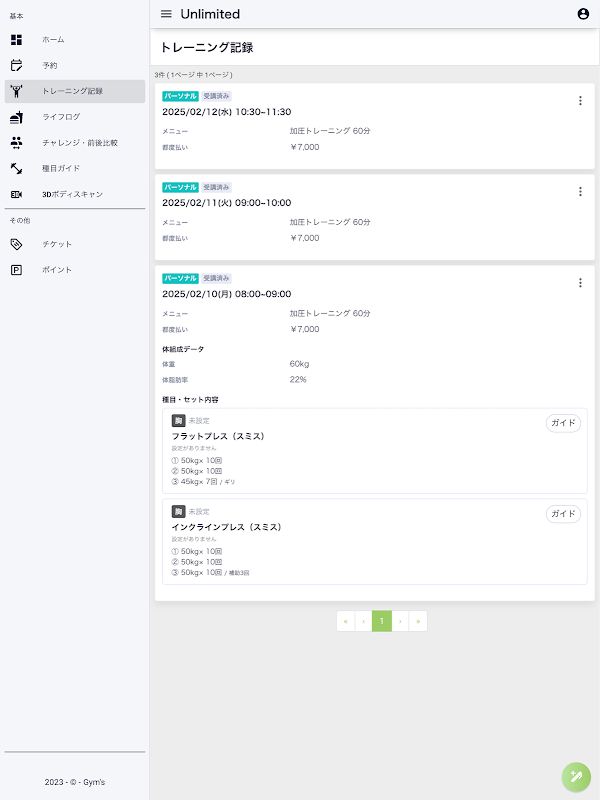Open the user account profile icon
600x800 pixels.
(x=584, y=14)
